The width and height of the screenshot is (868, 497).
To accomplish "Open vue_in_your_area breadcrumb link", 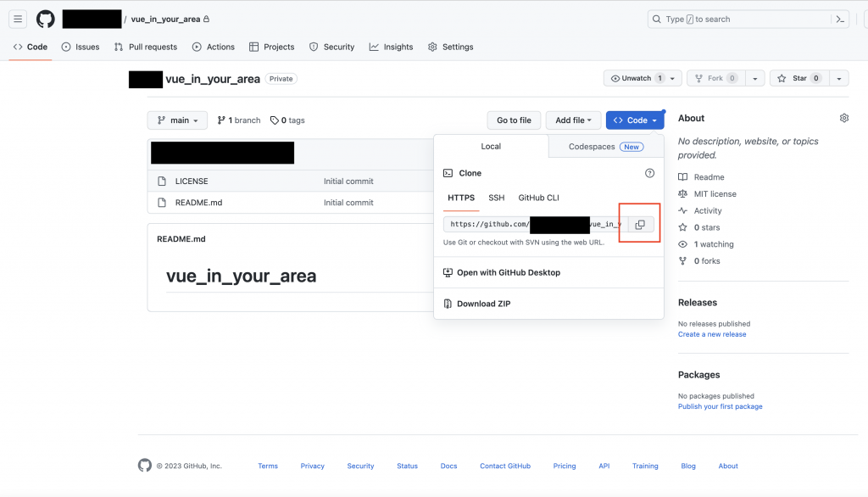I will (165, 19).
